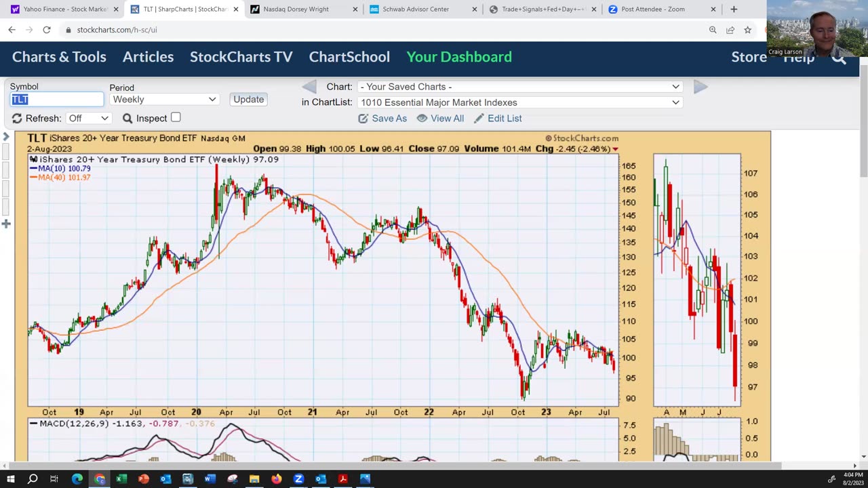This screenshot has width=868, height=488.
Task: Open the Store link
Action: click(x=749, y=57)
